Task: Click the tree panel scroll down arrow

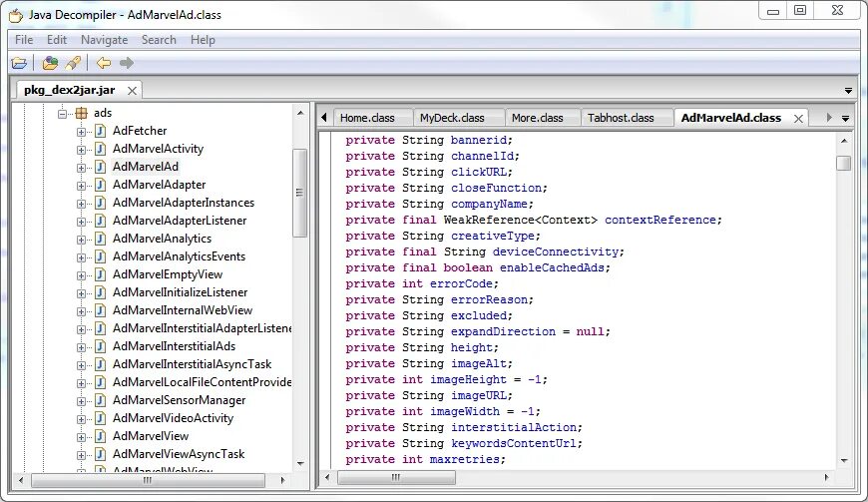Action: (x=300, y=463)
